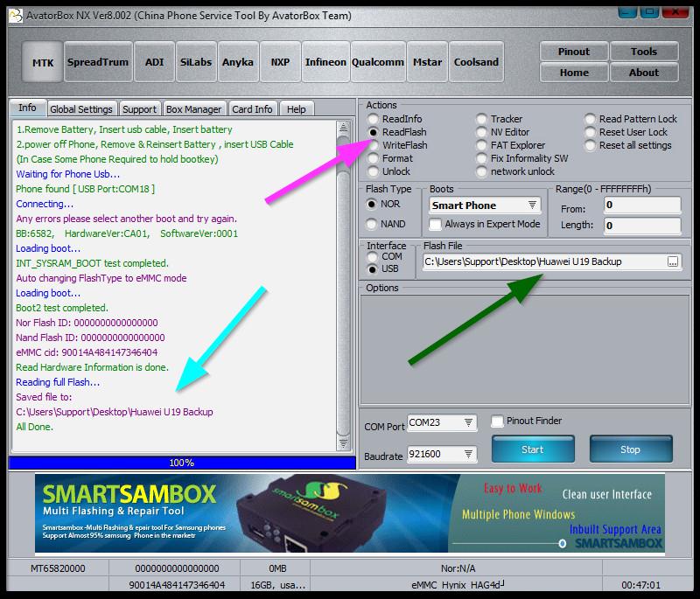Select the MTK platform button
Image resolution: width=700 pixels, height=599 pixels.
[x=42, y=62]
